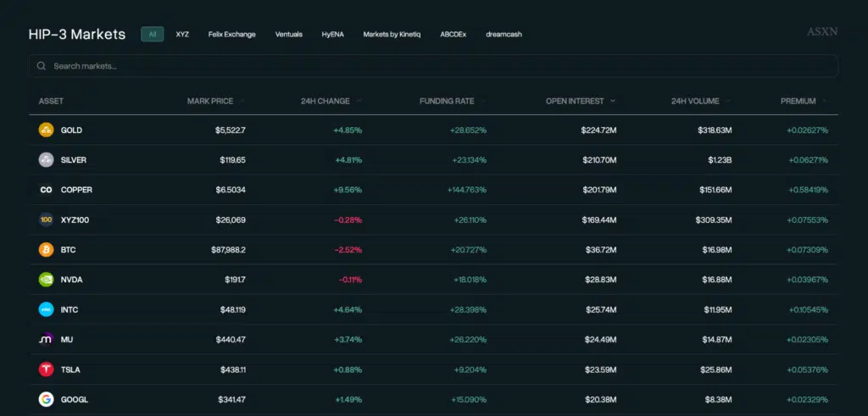Sort by the 24H Change column
868x416 pixels.
point(325,101)
